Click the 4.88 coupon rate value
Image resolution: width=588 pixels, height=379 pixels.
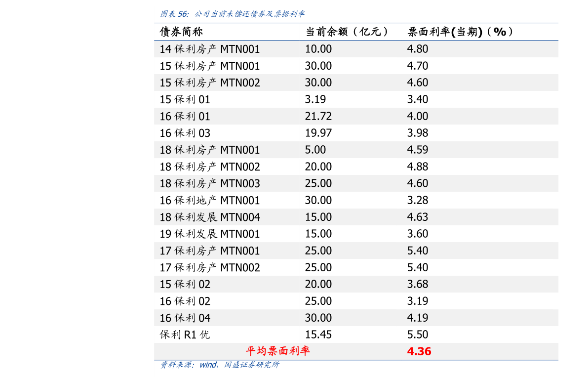[417, 167]
